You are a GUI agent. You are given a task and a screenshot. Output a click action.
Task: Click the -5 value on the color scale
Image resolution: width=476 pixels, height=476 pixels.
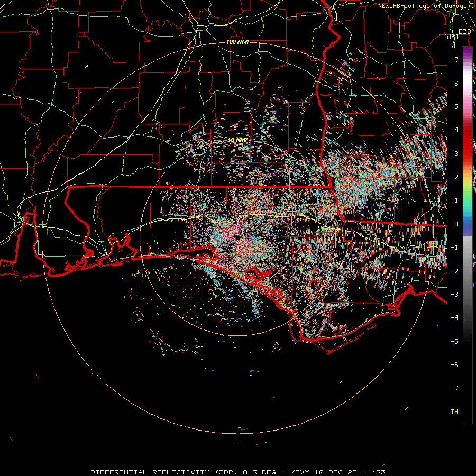[x=454, y=342]
